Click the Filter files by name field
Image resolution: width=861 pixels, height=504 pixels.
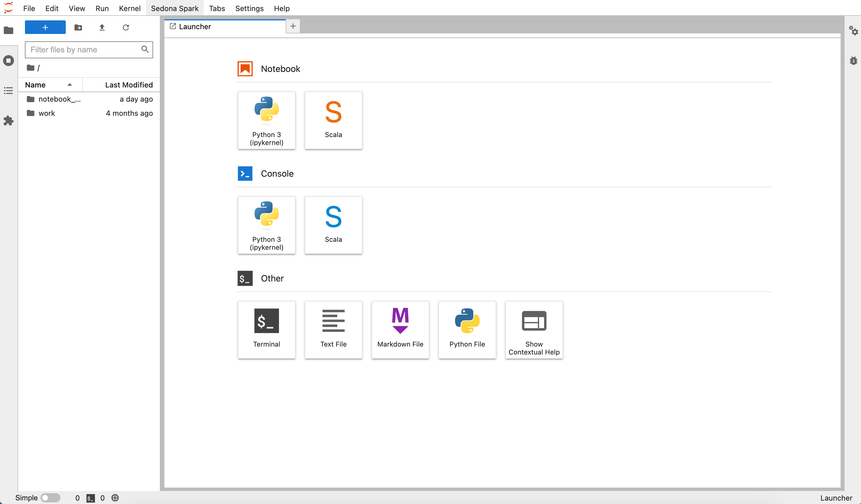coord(85,50)
